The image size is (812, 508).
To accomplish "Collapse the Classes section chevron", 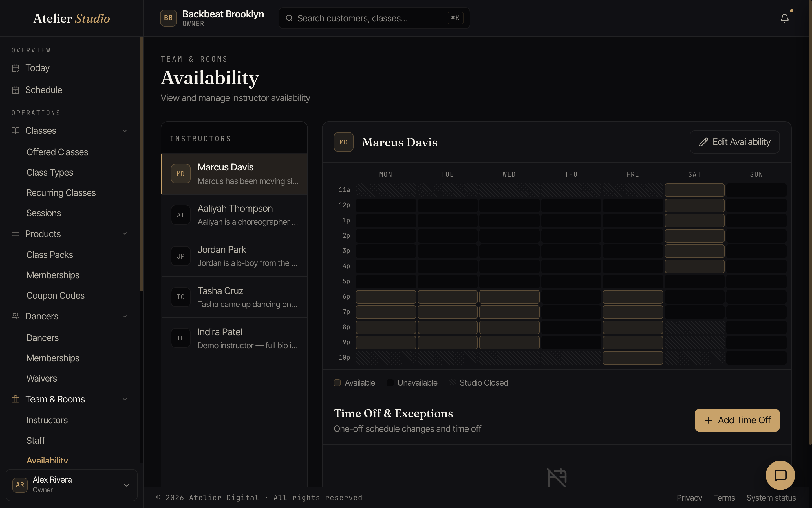I will 125,131.
